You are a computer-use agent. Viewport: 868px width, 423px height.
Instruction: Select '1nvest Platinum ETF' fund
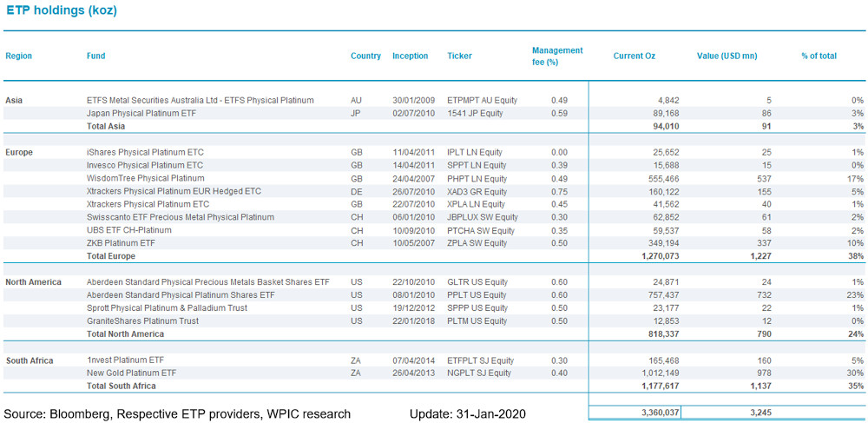point(125,360)
